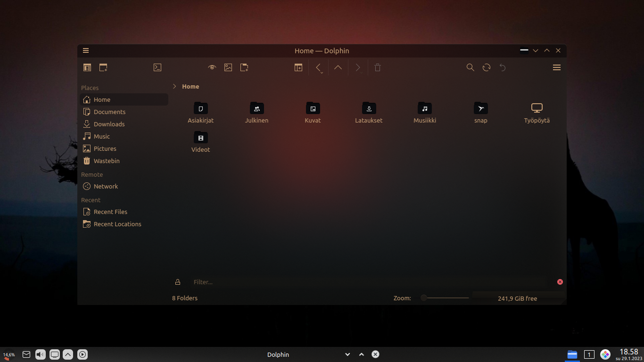Show the panels configuration toolbar icon

click(x=87, y=67)
